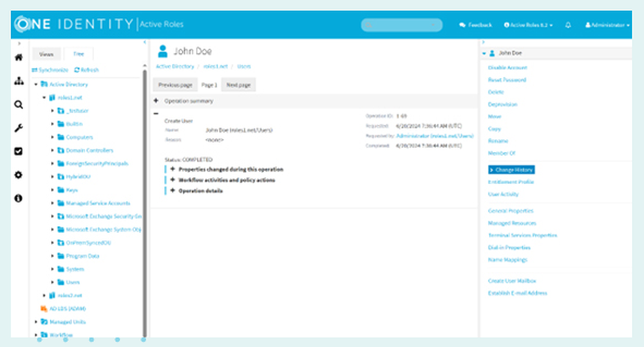Click the Synchronize link

coord(50,70)
